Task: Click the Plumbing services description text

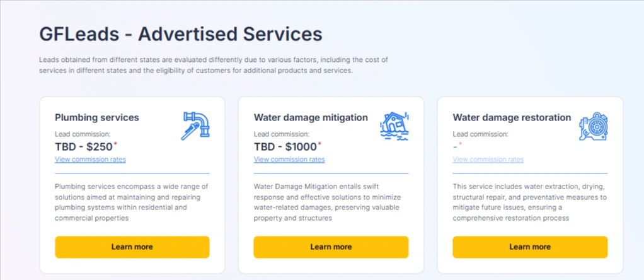Action: (132, 202)
